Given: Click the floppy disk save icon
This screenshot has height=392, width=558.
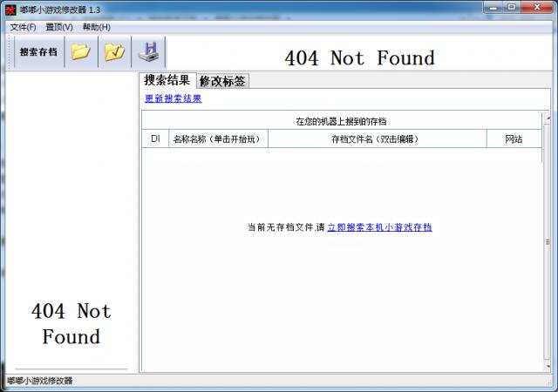Looking at the screenshot, I should pos(148,52).
